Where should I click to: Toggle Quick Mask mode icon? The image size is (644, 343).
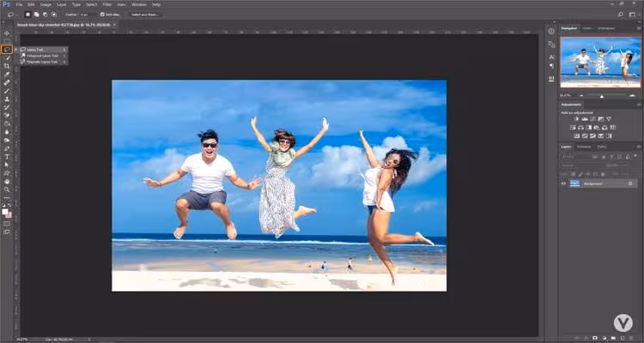point(7,224)
